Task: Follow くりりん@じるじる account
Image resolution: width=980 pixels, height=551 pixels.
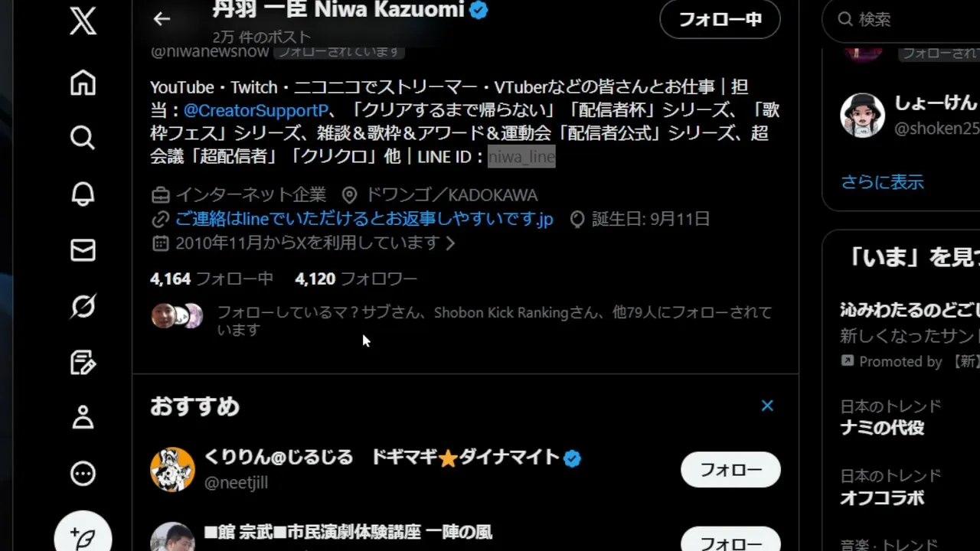Action: click(730, 469)
